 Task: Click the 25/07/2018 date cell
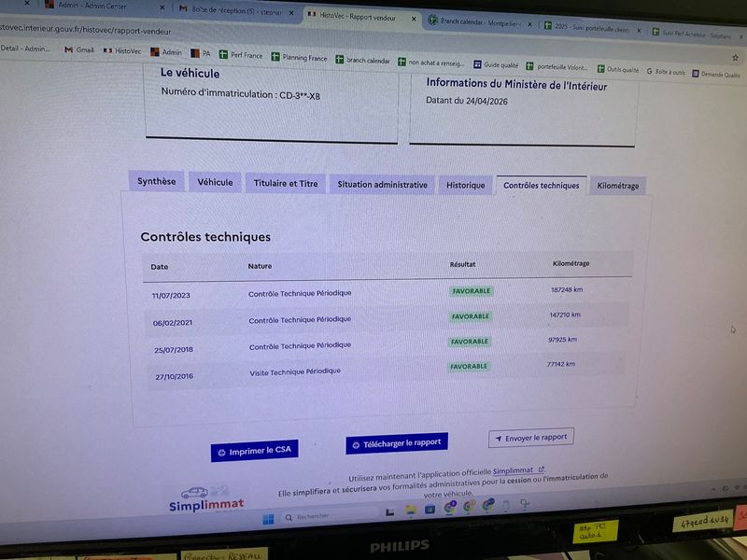(x=174, y=349)
